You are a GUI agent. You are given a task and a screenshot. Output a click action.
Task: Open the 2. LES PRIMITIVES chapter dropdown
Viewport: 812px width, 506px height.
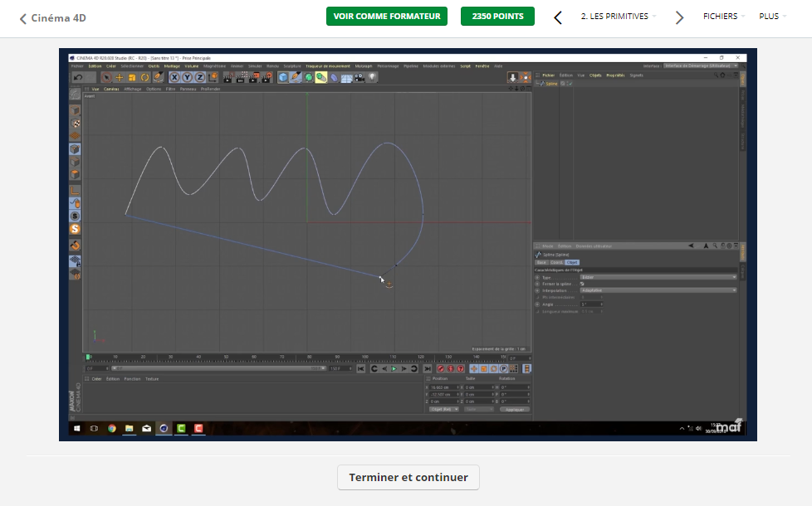pos(619,17)
